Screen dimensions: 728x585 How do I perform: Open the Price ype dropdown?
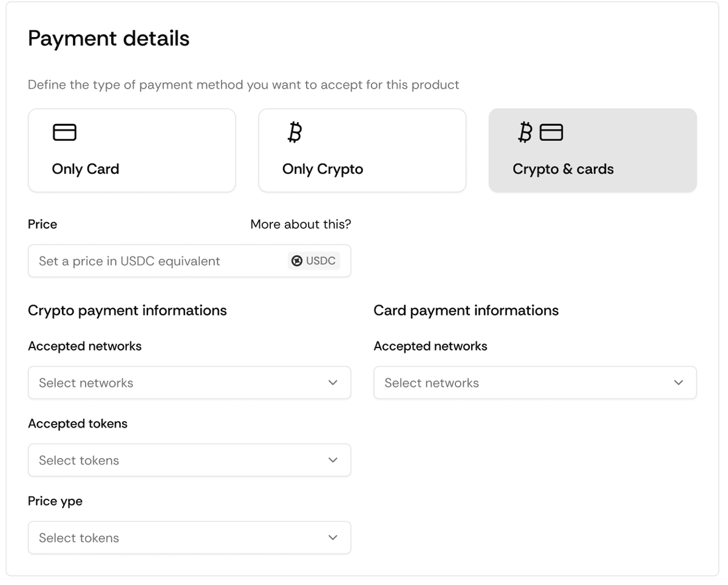click(x=189, y=538)
